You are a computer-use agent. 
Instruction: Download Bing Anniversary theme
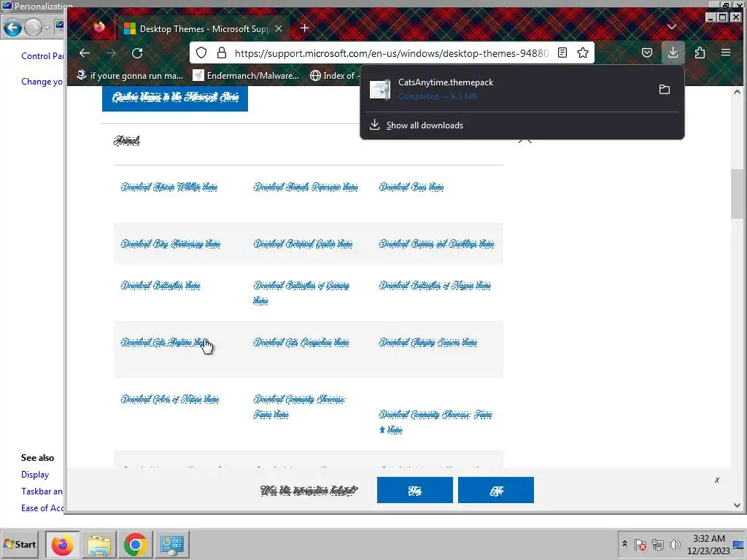[171, 244]
